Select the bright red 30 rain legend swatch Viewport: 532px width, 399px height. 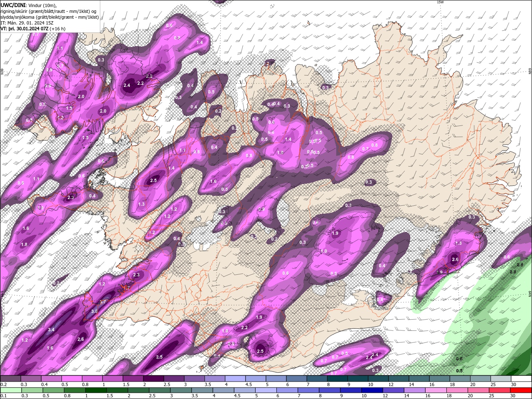click(521, 390)
